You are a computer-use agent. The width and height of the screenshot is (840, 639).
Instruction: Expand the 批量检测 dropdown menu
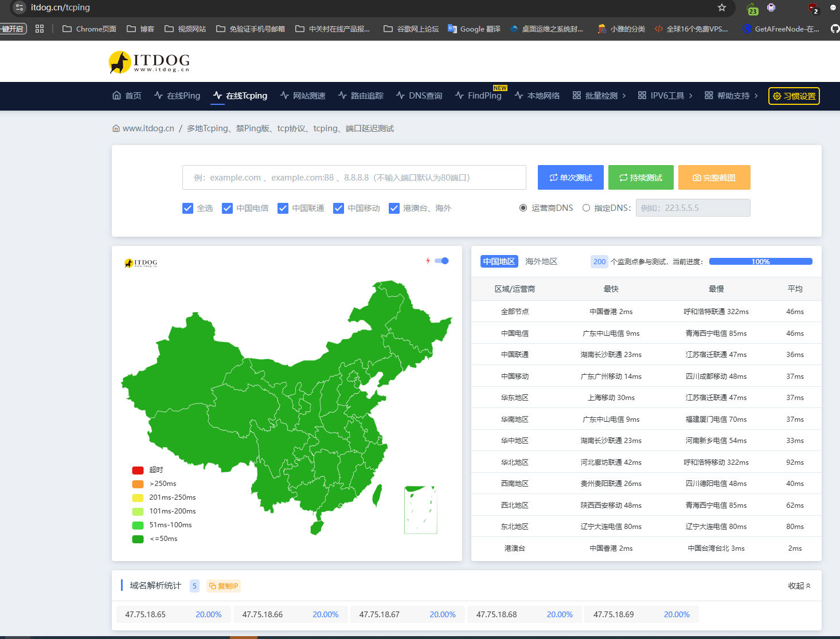coord(599,96)
